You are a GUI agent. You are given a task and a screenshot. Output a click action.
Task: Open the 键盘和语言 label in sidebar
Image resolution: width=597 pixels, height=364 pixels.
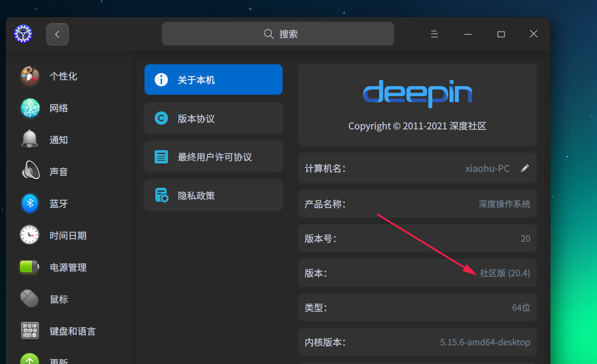coord(72,331)
